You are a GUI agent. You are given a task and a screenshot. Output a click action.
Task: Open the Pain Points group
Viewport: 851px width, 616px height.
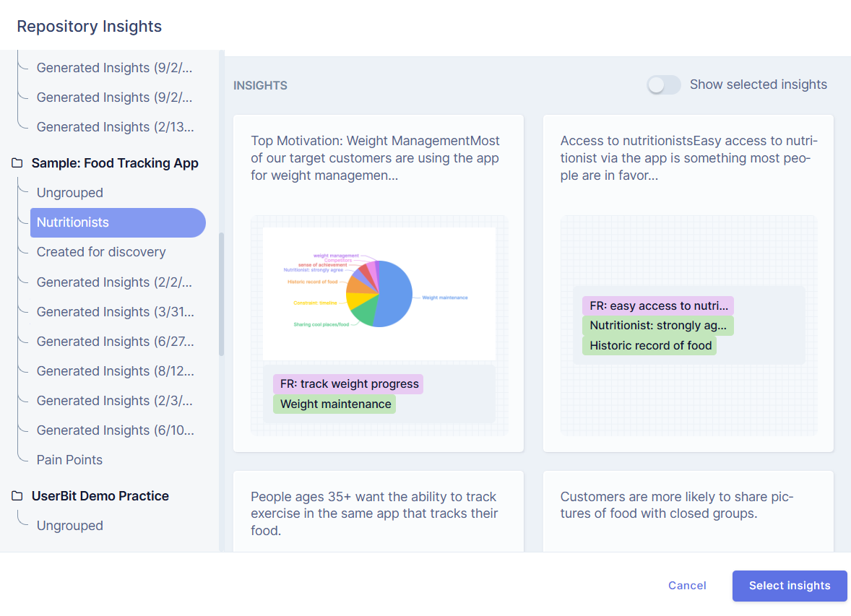[x=69, y=459]
